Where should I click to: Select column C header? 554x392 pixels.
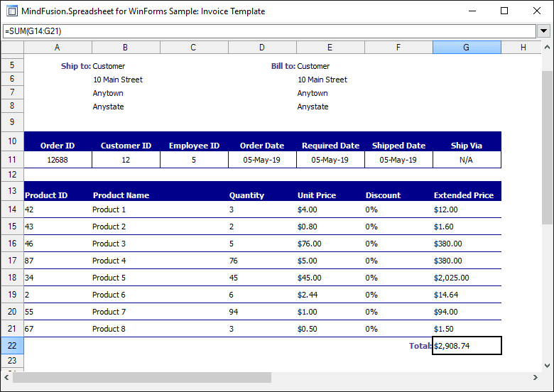pyautogui.click(x=194, y=48)
